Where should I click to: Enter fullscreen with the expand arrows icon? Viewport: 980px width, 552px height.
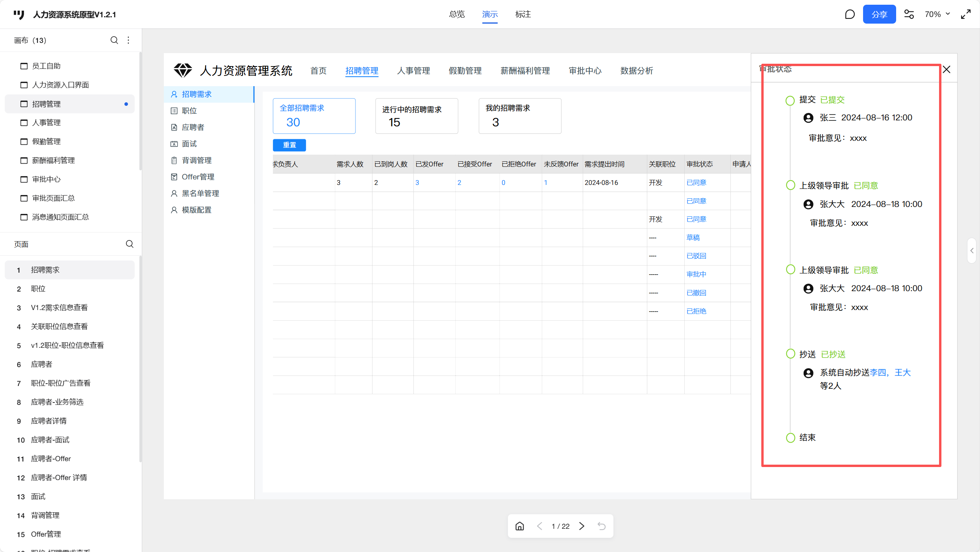[965, 15]
